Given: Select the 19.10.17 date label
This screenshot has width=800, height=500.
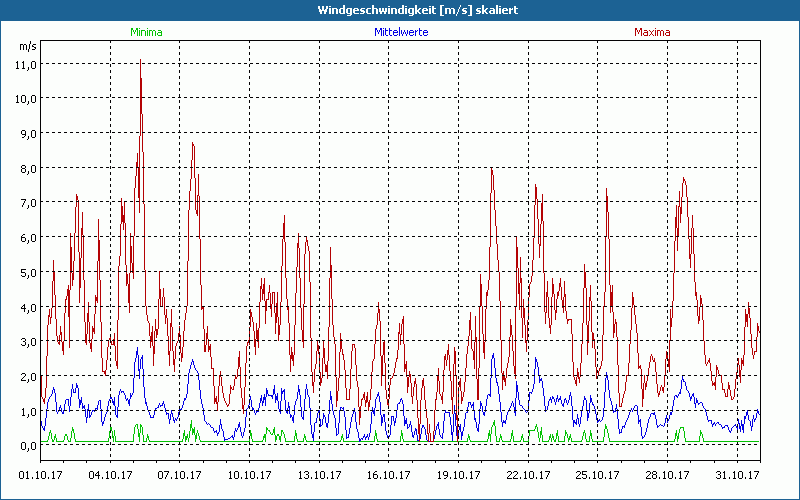Looking at the screenshot, I should pos(458,475).
